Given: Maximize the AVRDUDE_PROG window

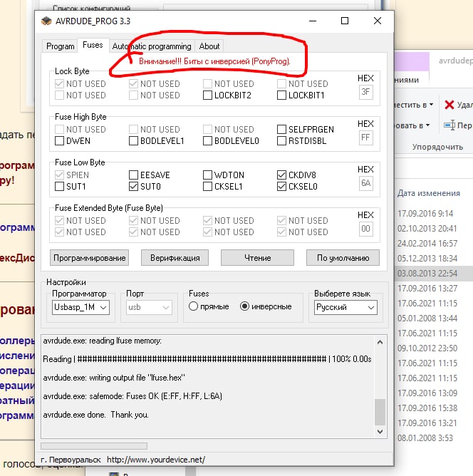Looking at the screenshot, I should [345, 21].
